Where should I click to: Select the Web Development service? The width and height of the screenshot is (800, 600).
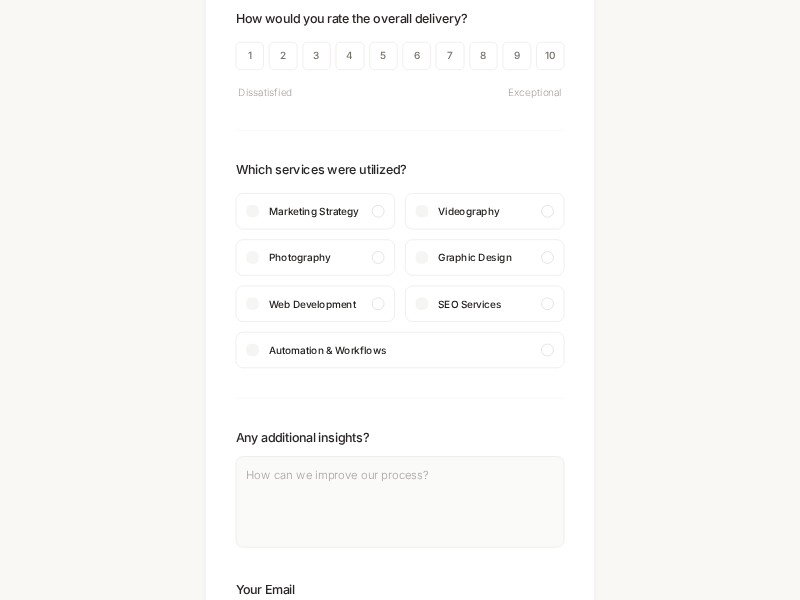tap(315, 304)
